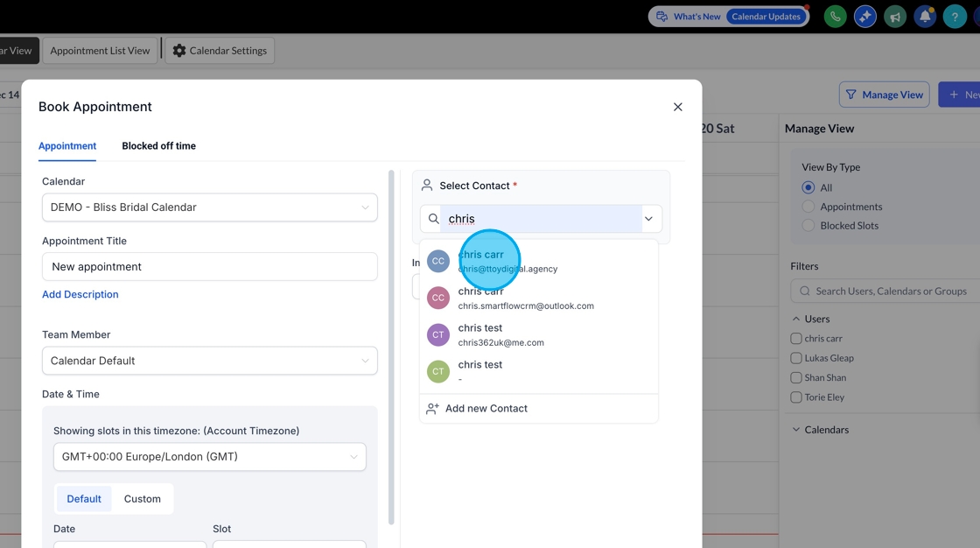This screenshot has height=548, width=980.
Task: Click the filter icon on Manage View
Action: 850,95
